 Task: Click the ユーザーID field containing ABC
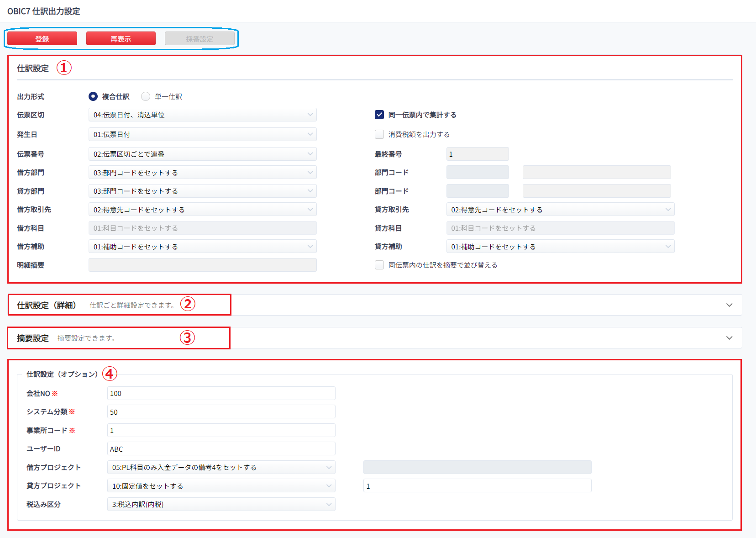[220, 448]
